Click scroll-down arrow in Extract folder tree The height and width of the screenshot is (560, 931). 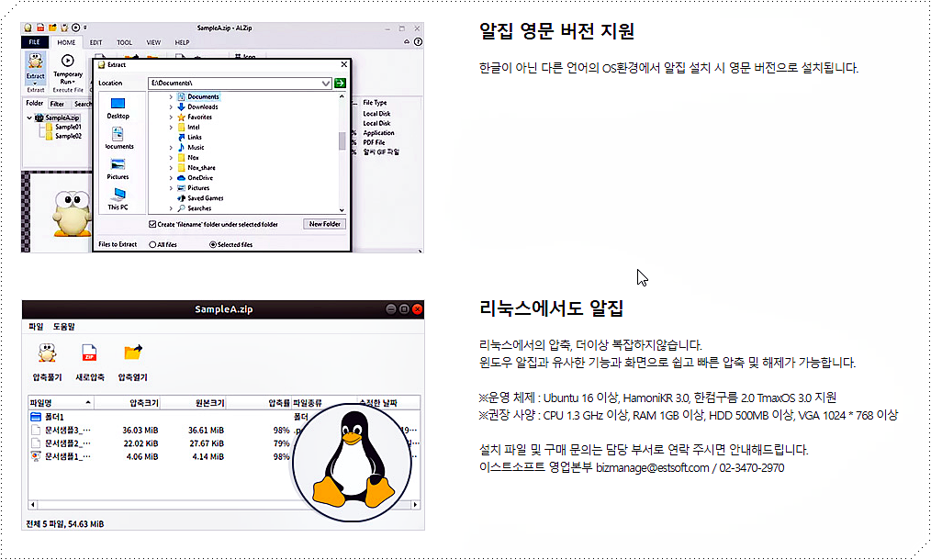point(342,209)
